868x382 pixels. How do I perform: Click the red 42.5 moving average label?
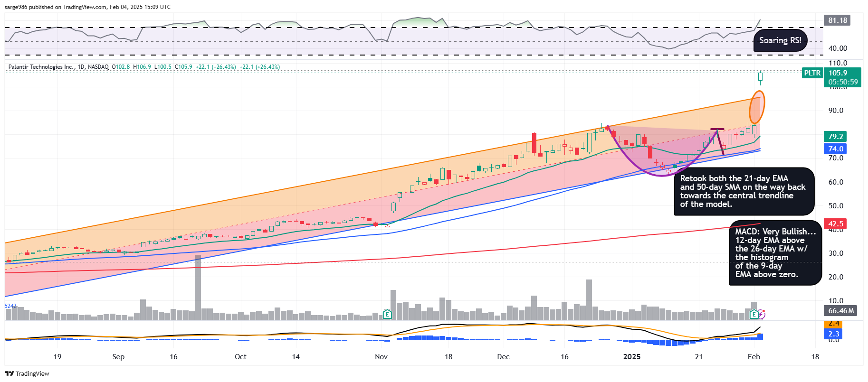click(836, 224)
